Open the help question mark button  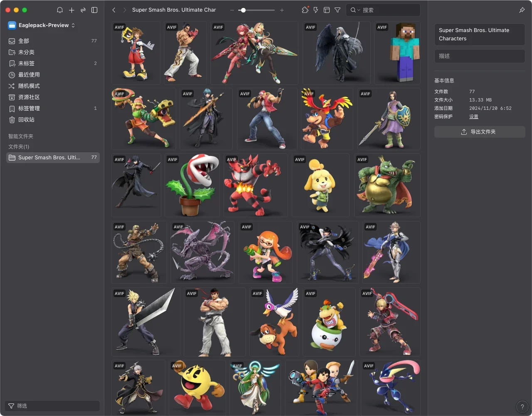[x=522, y=407]
